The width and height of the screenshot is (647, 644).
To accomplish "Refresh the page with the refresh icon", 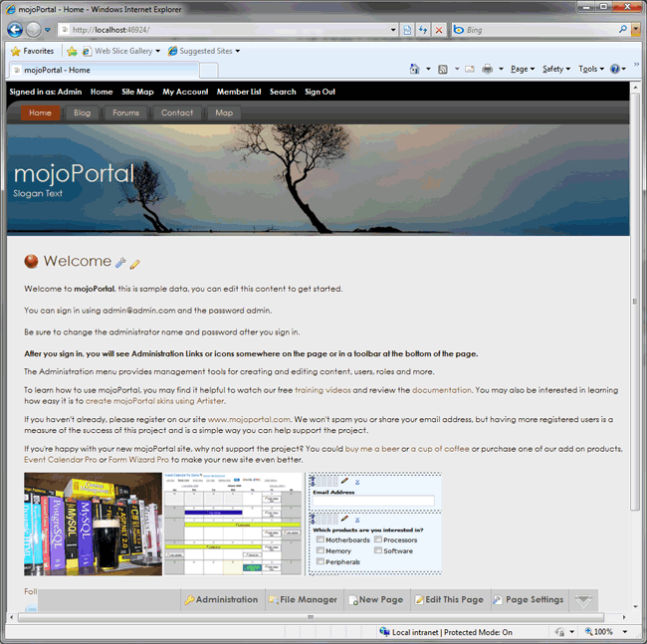I will pyautogui.click(x=423, y=30).
